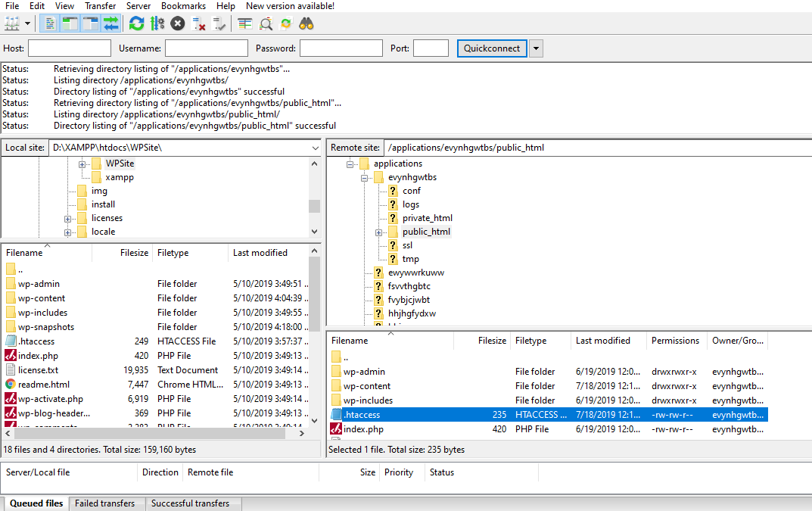Toggle processing of the transfer queue
The image size is (812, 511).
point(157,23)
